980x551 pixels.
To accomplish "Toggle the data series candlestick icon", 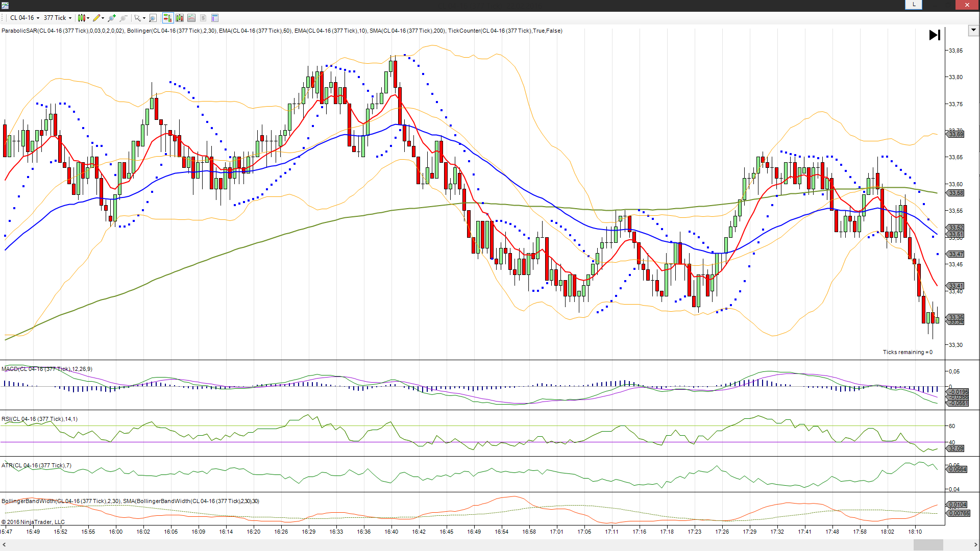I will tap(180, 18).
